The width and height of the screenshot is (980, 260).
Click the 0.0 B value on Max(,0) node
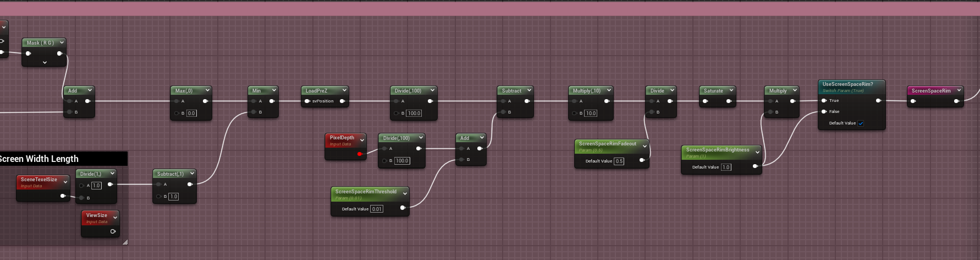[x=191, y=113]
